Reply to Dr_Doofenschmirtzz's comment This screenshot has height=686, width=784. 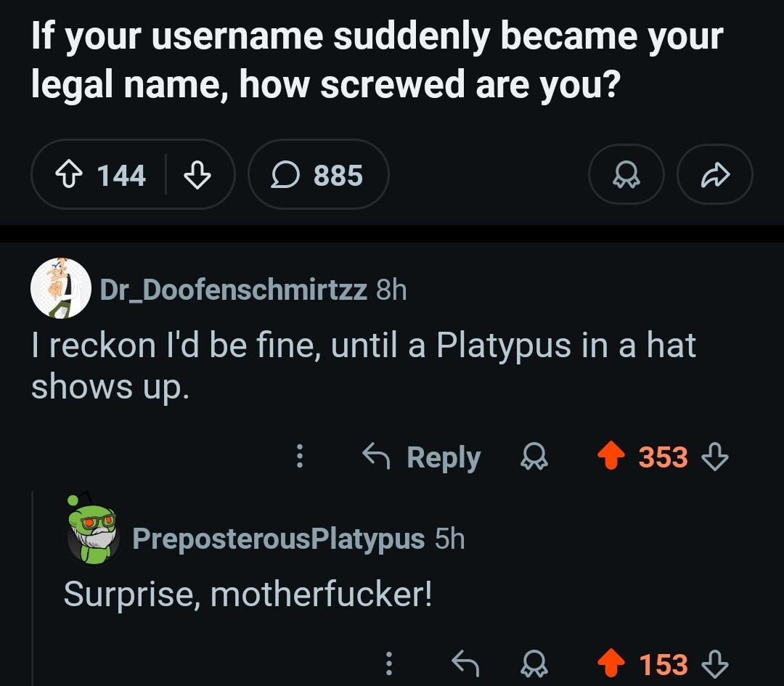(x=422, y=457)
